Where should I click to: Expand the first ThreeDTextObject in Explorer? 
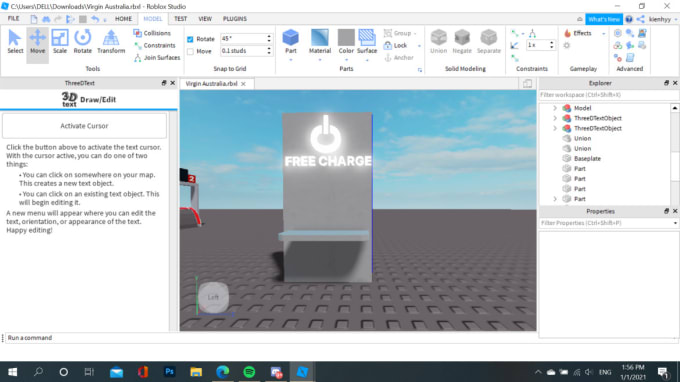pos(555,118)
